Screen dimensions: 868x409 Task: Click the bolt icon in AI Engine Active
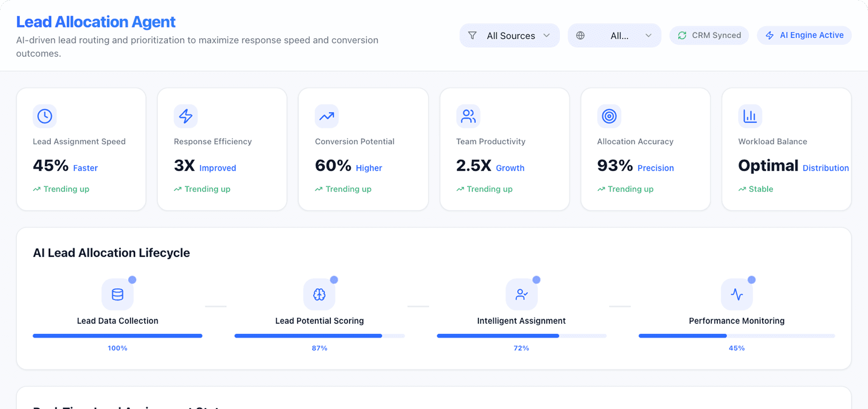(770, 35)
